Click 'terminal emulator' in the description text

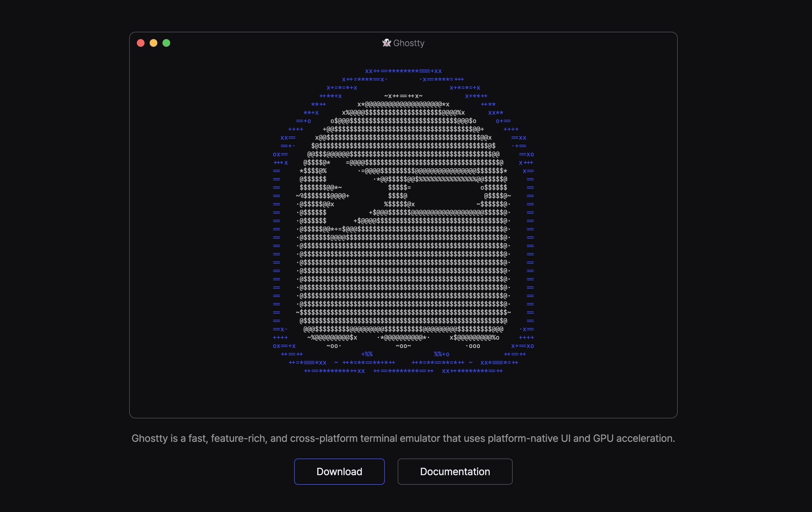pyautogui.click(x=400, y=438)
